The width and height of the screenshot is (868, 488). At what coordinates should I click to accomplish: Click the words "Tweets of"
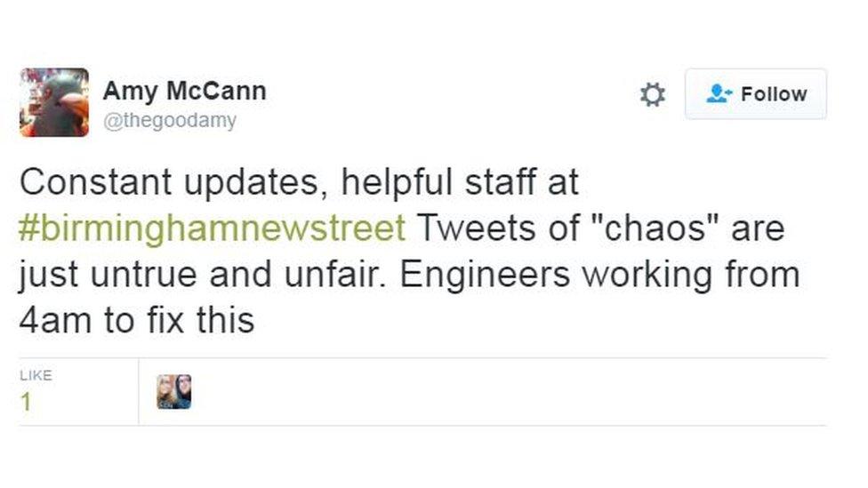490,228
